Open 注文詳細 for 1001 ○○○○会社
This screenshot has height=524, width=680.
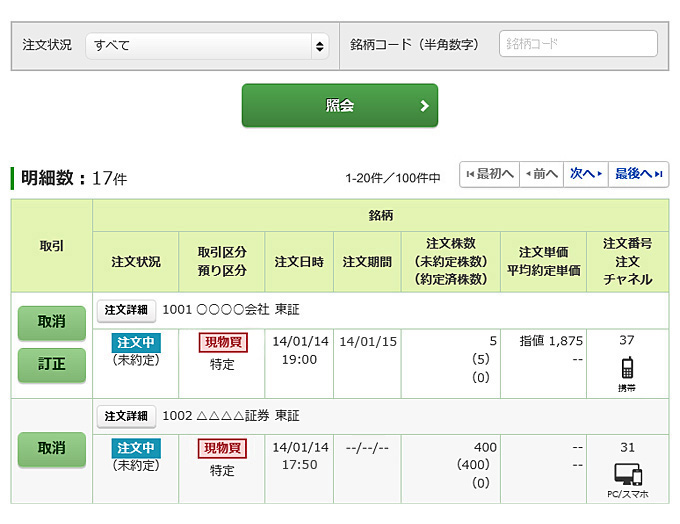126,311
